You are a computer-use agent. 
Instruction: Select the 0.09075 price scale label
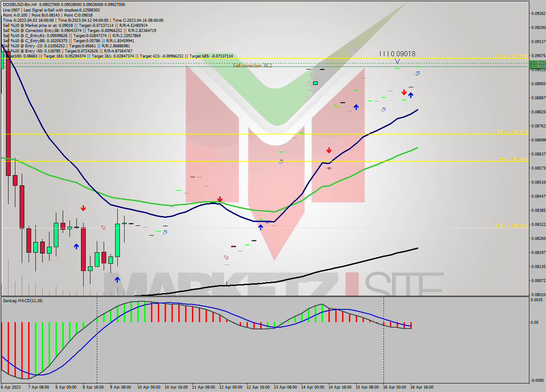[x=538, y=56]
